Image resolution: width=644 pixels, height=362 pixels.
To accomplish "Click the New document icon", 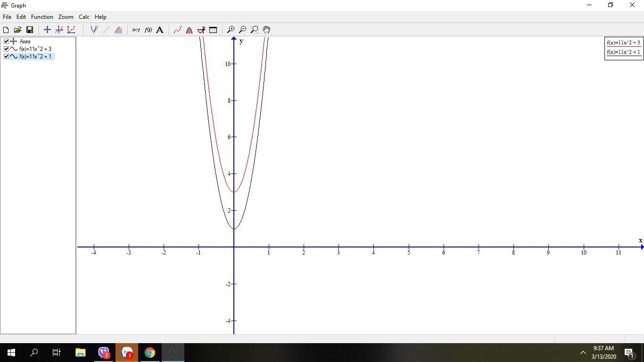I will tap(6, 30).
